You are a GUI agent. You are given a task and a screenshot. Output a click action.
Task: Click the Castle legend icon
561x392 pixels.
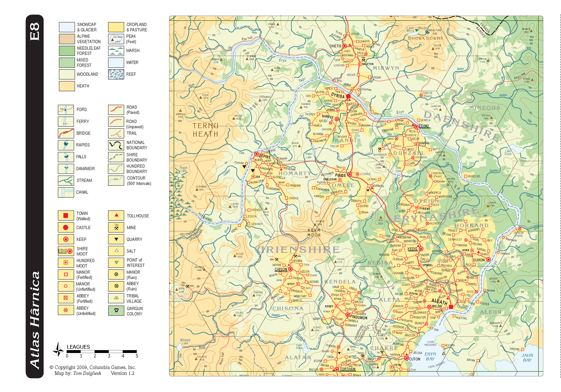click(x=66, y=228)
